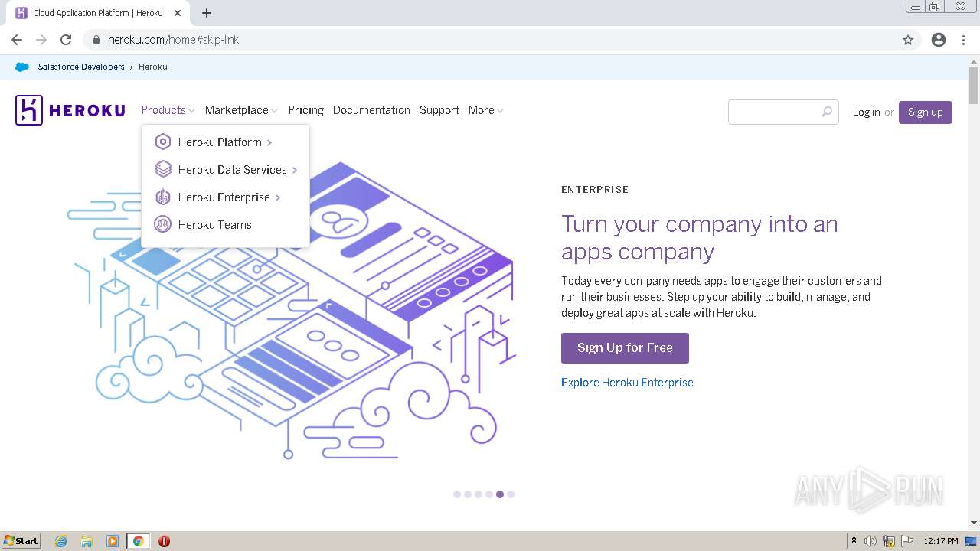The image size is (980, 551).
Task: Select the third carousel dot
Action: pos(479,494)
